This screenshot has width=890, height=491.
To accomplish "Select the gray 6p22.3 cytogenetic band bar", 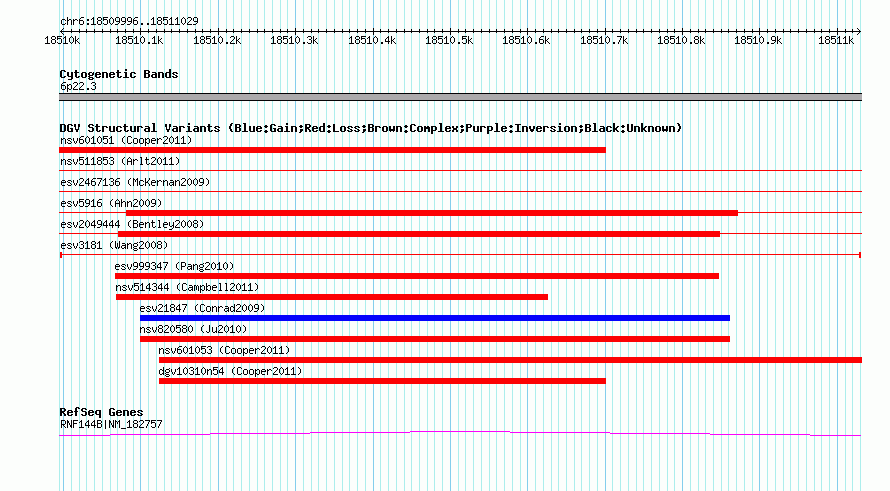I will point(460,97).
